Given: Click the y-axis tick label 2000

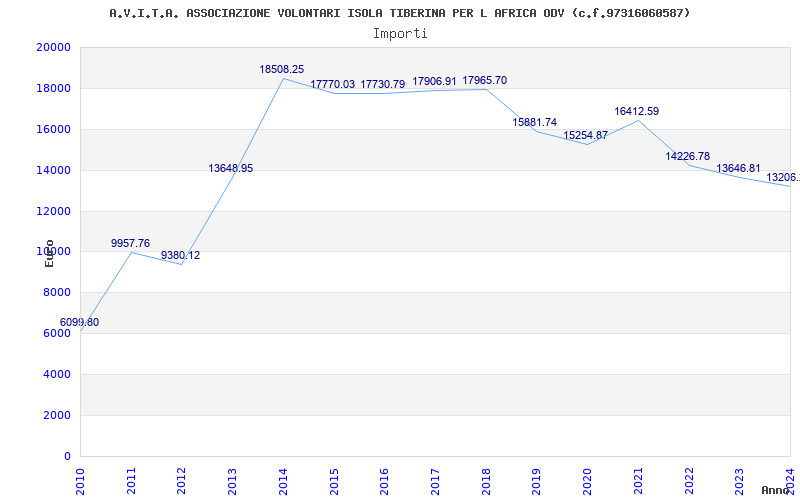Looking at the screenshot, I should pos(57,415).
